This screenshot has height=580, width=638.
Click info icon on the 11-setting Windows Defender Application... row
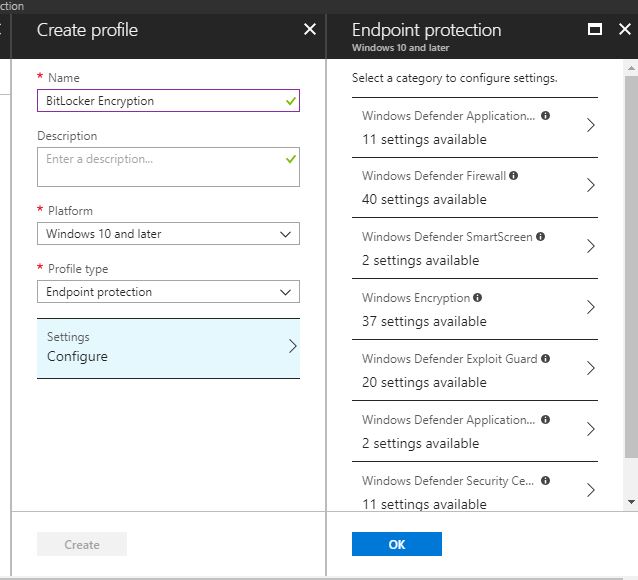pos(545,116)
